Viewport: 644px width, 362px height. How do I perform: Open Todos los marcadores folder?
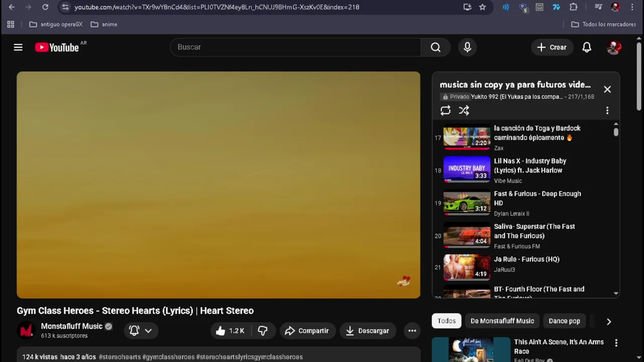[603, 24]
